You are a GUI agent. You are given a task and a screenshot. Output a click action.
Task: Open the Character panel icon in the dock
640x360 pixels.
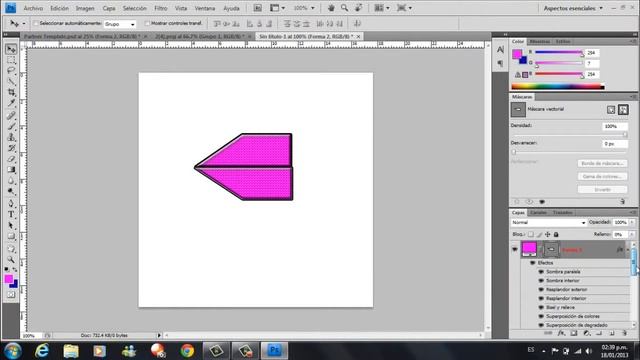[500, 50]
